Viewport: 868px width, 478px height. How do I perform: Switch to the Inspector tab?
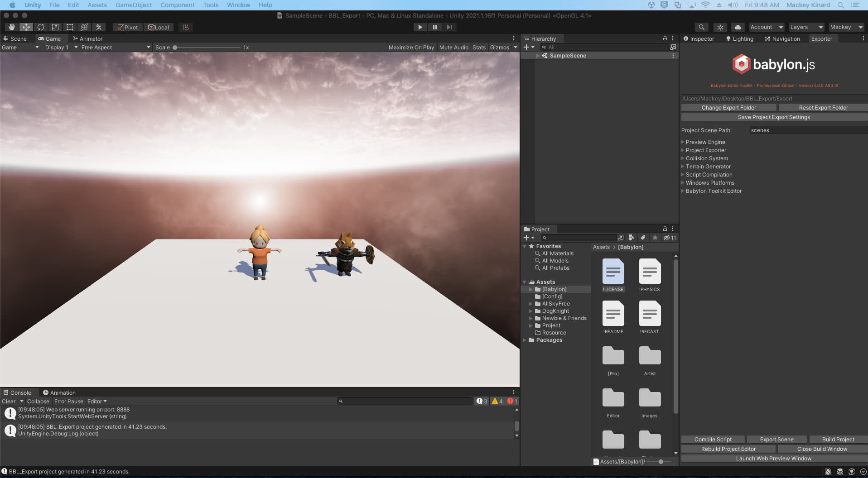click(x=699, y=38)
